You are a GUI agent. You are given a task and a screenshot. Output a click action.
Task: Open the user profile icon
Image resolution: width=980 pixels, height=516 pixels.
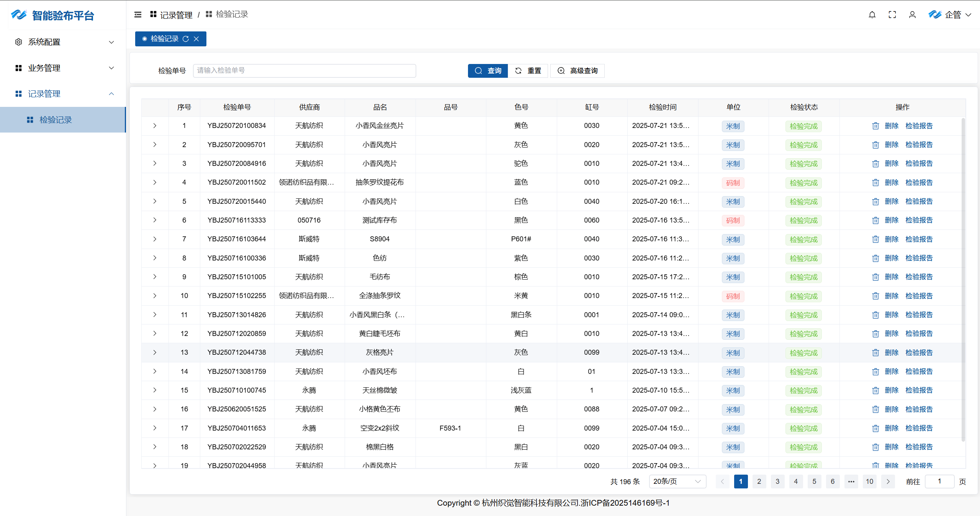(912, 15)
